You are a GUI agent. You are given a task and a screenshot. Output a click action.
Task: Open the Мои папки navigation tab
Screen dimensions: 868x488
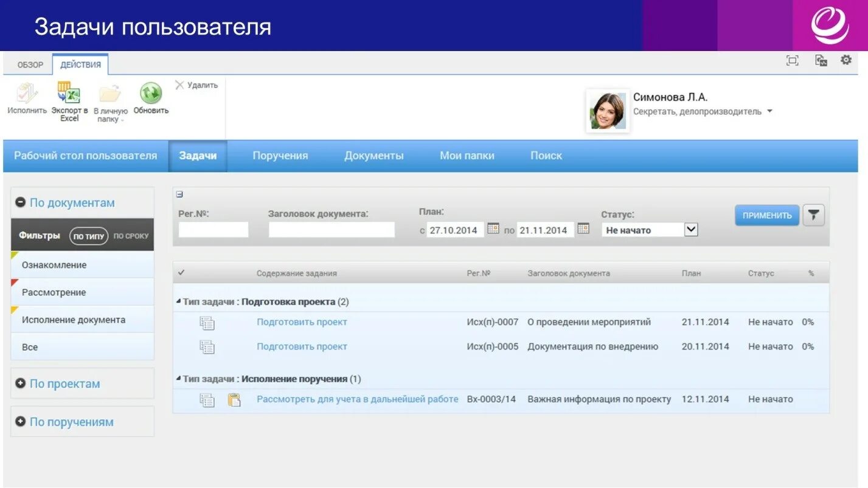467,156
